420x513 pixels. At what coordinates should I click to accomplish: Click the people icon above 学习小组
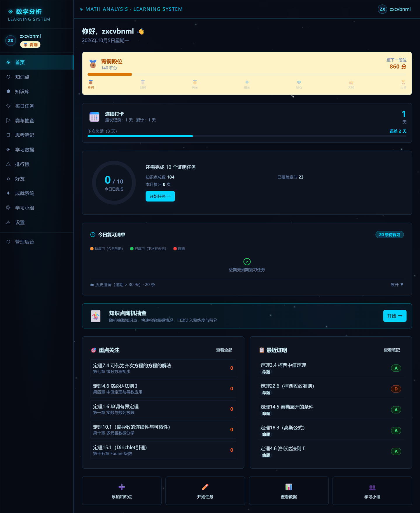tap(372, 487)
